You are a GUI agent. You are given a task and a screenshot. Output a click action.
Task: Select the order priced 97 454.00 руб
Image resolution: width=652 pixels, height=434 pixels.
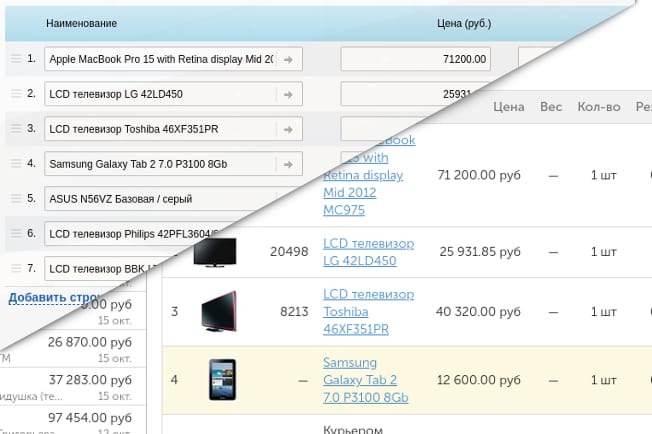click(x=73, y=421)
